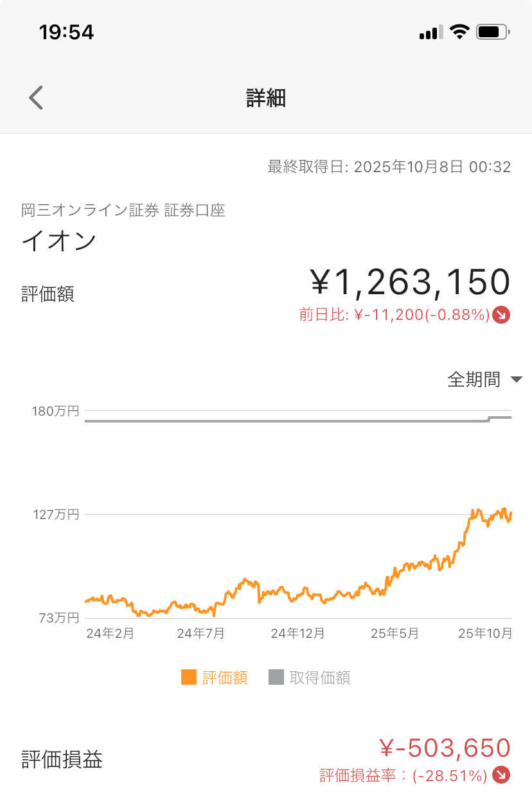
Task: Tap the イオン stock name
Action: (59, 242)
